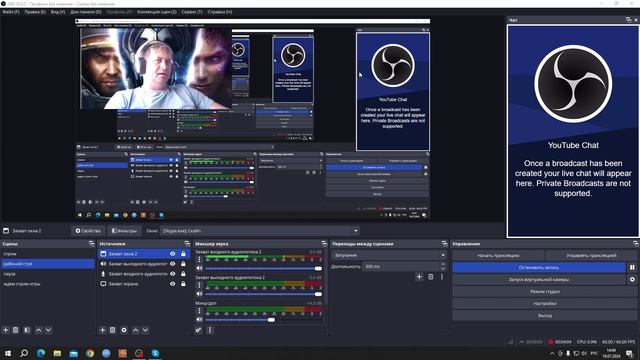This screenshot has height=360, width=640.
Task: Increase the transition duration with the up stepper
Action: (443, 264)
